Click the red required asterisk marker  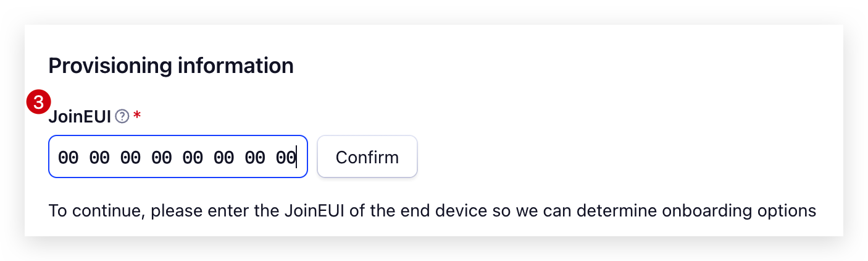point(137,116)
